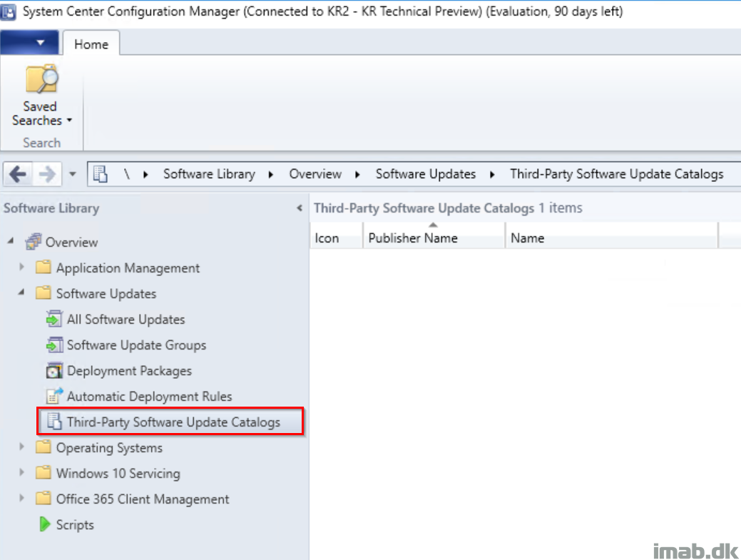Select Software Update Groups tree item
Viewport: 741px width, 560px height.
(136, 345)
